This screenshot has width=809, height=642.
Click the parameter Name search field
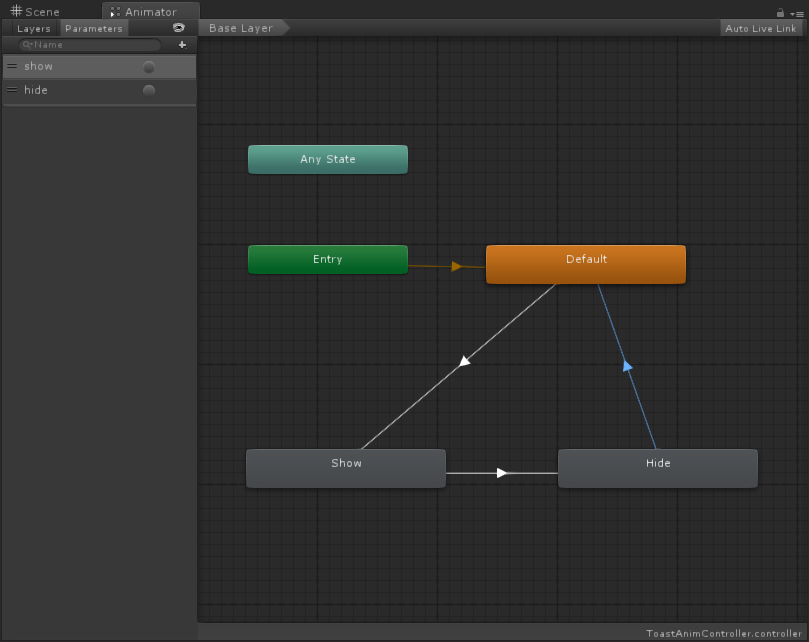pos(90,45)
